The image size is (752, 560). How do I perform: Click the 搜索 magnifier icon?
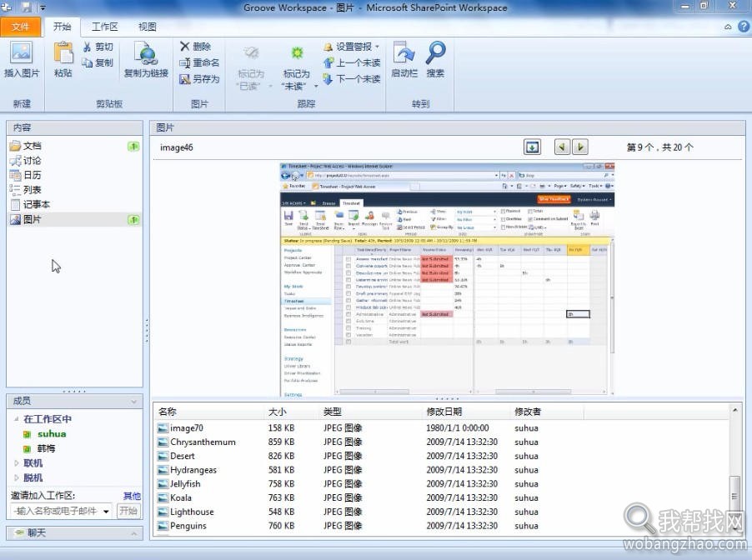435,52
